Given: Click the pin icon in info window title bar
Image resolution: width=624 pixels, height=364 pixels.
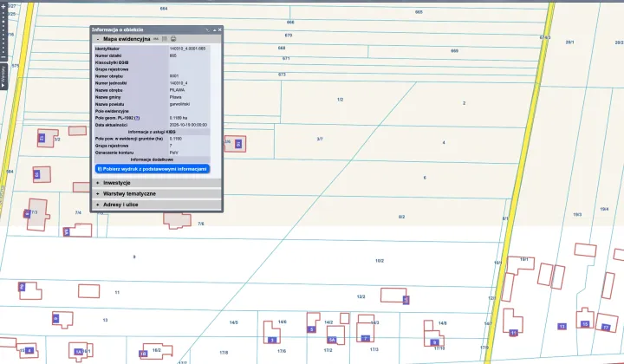Looking at the screenshot, I should pyautogui.click(x=207, y=29).
